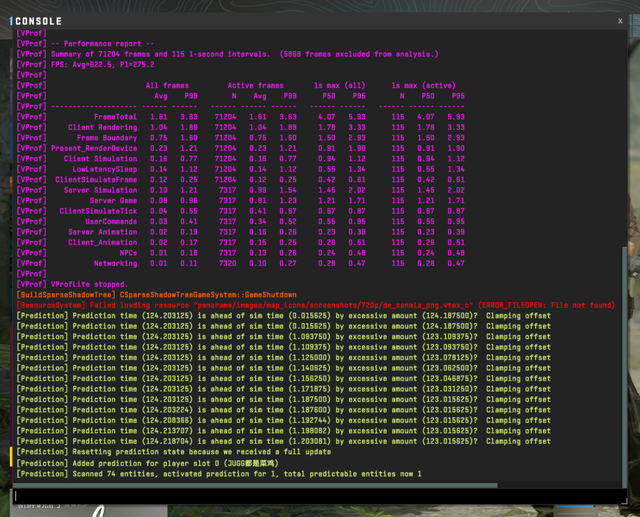The image size is (640, 517).
Task: Click the console command input field
Action: 319,495
